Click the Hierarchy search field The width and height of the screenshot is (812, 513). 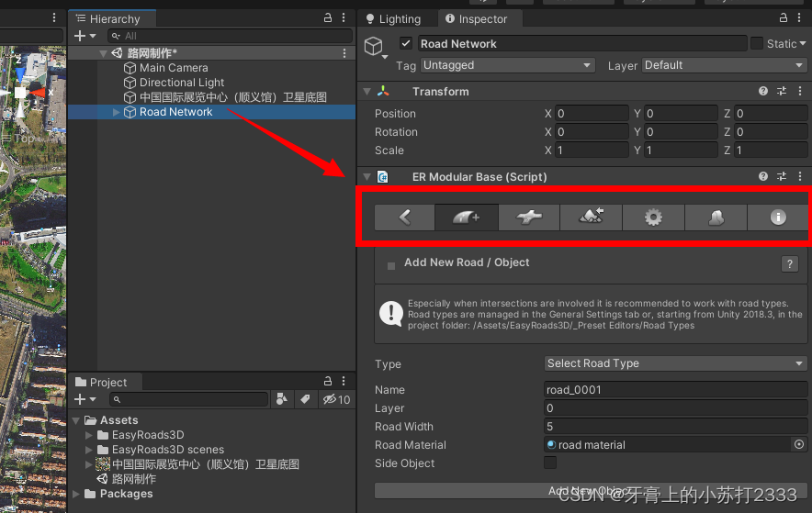[x=230, y=36]
